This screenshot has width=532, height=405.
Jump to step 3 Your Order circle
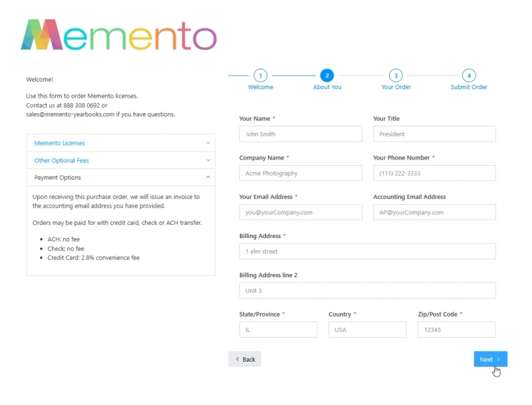click(x=396, y=76)
